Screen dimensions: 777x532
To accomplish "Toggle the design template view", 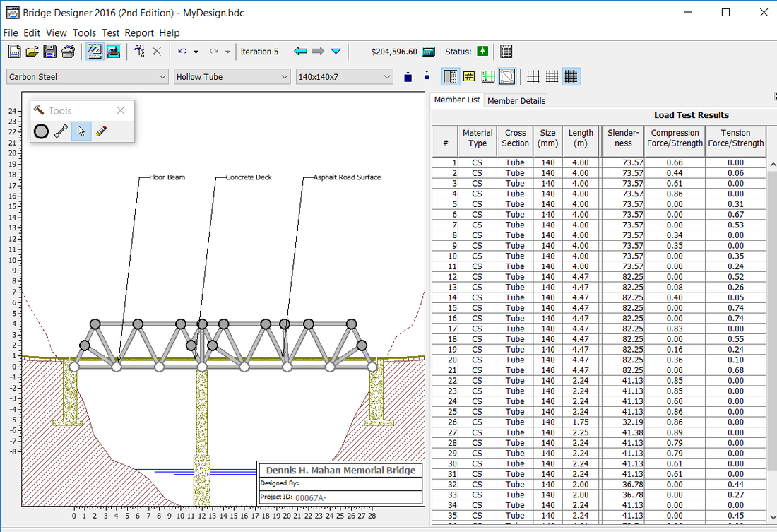I will tap(507, 76).
